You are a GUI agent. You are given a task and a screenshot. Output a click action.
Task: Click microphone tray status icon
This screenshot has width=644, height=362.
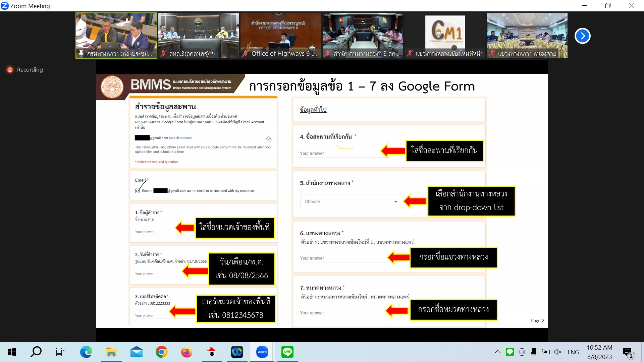[x=534, y=352]
